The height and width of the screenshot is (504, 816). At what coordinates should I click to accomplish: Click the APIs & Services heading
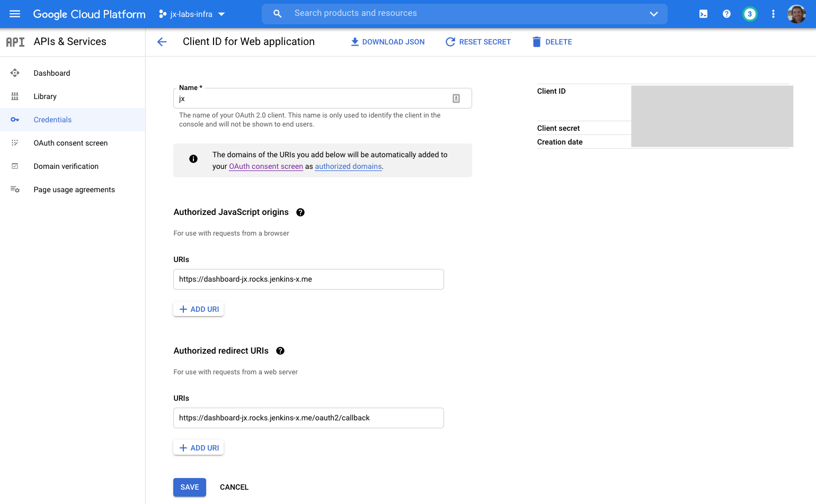coord(70,42)
